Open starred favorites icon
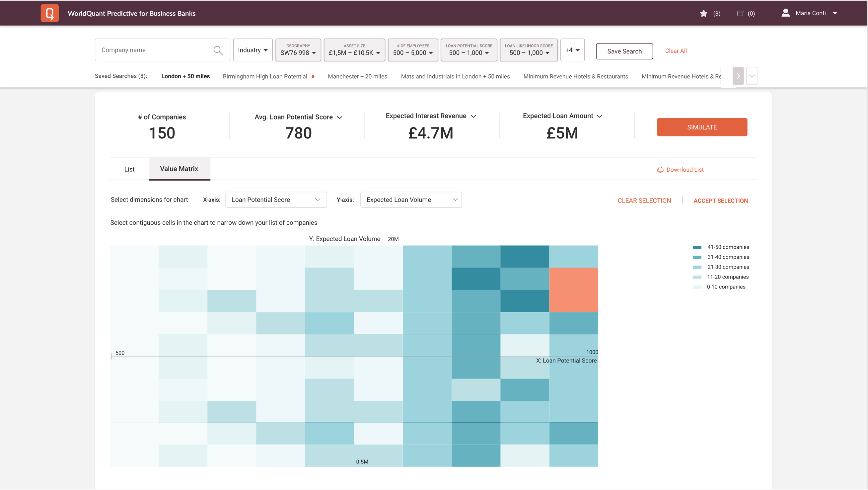Viewport: 868px width, 490px height. pyautogui.click(x=703, y=14)
